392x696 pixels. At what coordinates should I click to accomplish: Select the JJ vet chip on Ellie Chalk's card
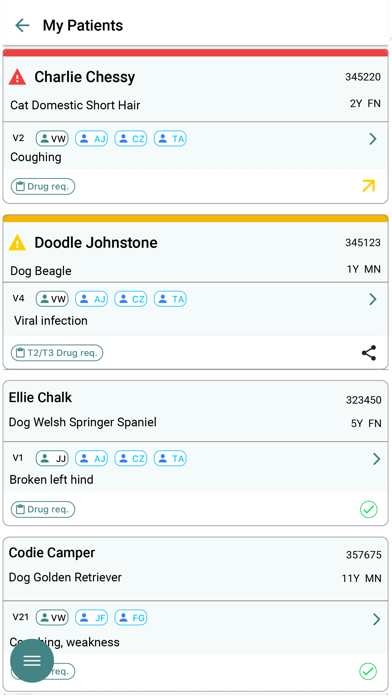tap(52, 458)
